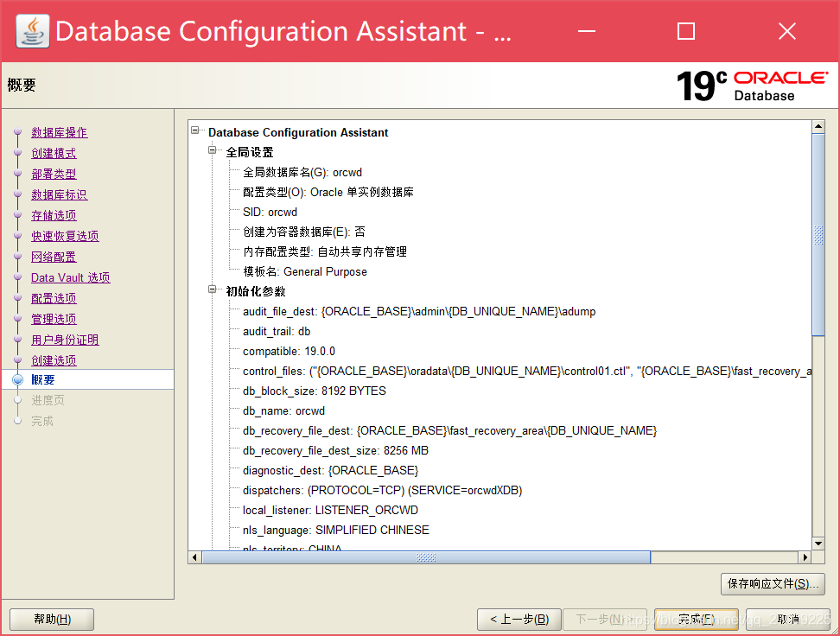Select the 模板名: General Purpose row
The image size is (840, 636).
pyautogui.click(x=305, y=271)
